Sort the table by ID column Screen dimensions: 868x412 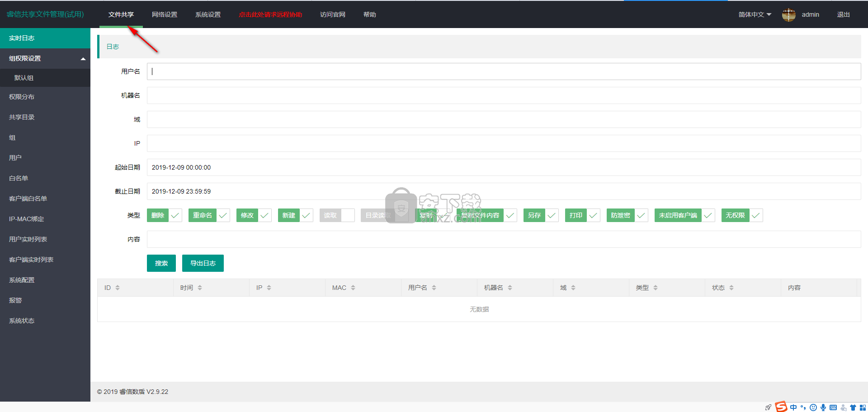(x=118, y=288)
